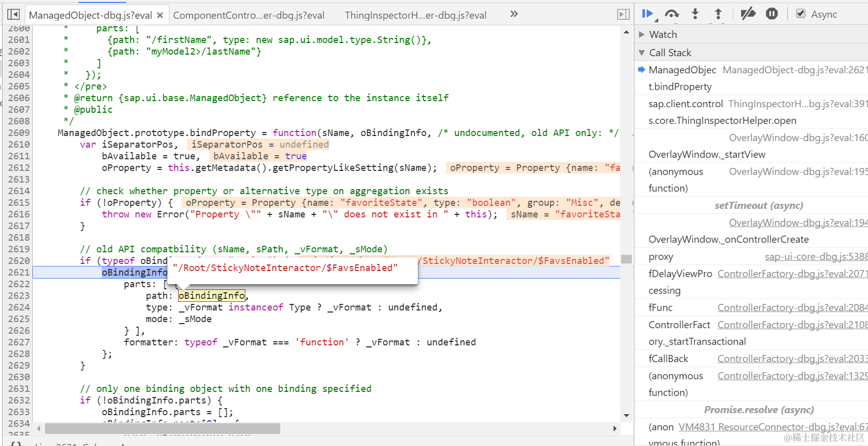Click the highlighted oBindingInfo token on line 2623
The width and height of the screenshot is (868, 446).
point(211,295)
